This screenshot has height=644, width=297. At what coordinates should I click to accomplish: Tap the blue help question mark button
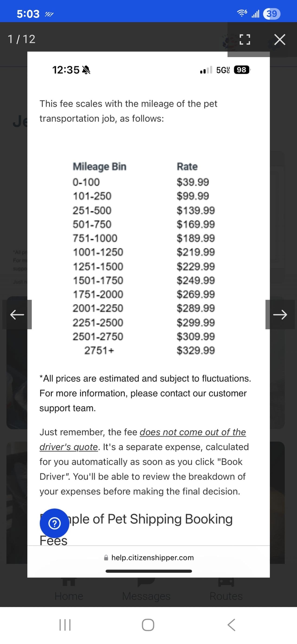pos(55,523)
